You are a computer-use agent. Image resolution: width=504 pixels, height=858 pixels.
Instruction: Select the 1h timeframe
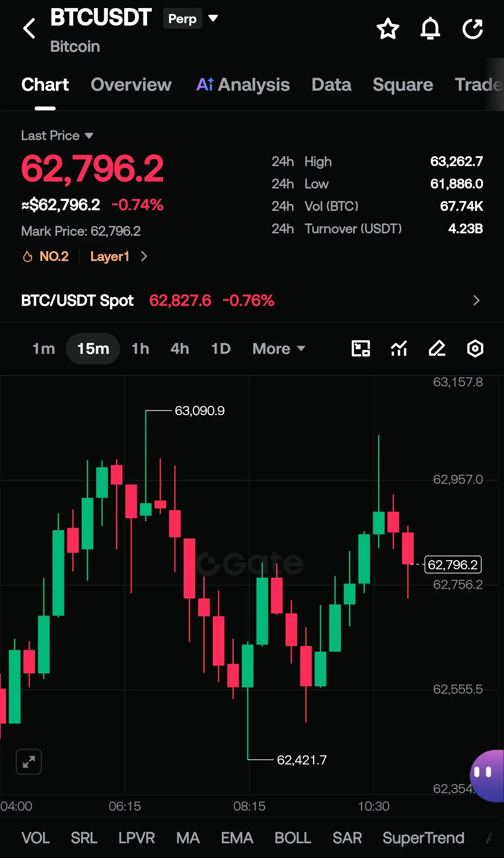point(140,349)
